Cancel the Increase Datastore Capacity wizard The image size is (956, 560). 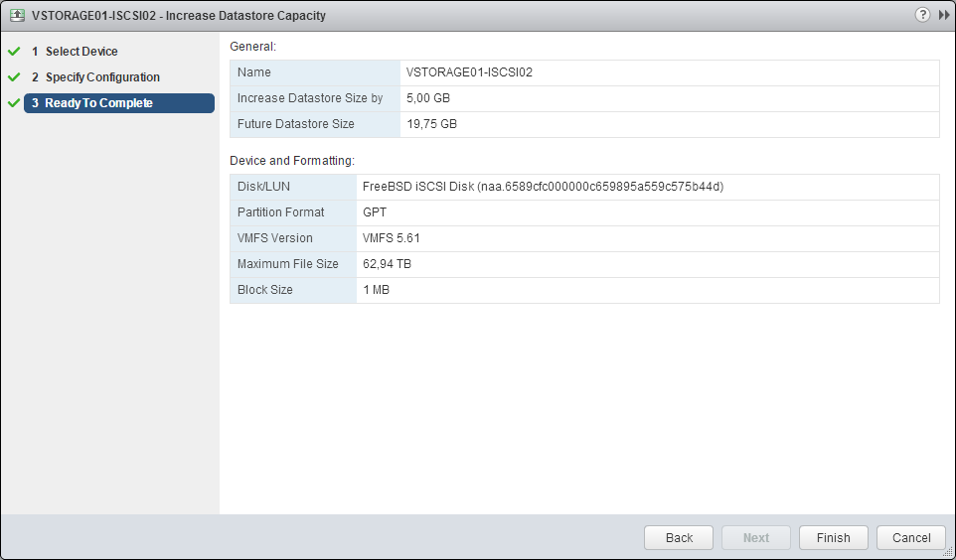(x=910, y=537)
